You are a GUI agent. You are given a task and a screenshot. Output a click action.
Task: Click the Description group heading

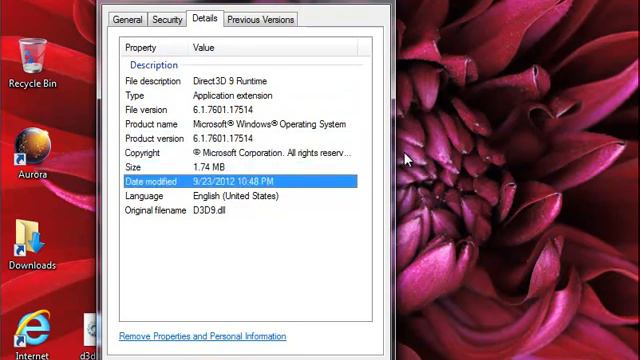pyautogui.click(x=154, y=65)
